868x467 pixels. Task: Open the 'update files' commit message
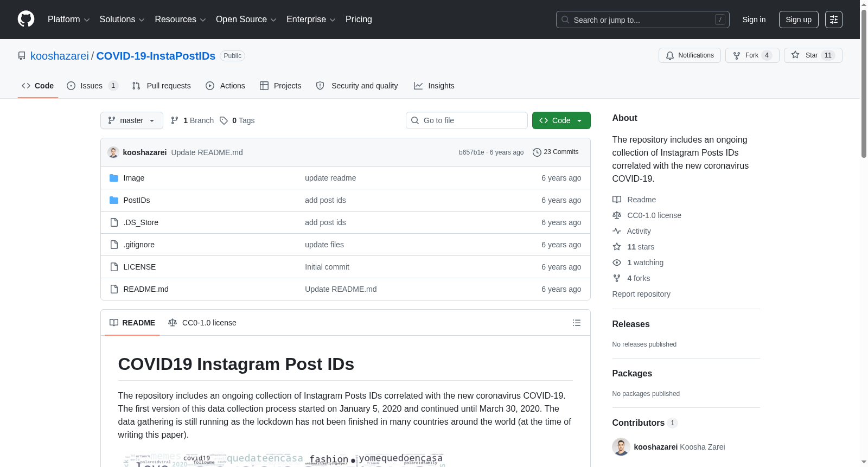pos(324,245)
